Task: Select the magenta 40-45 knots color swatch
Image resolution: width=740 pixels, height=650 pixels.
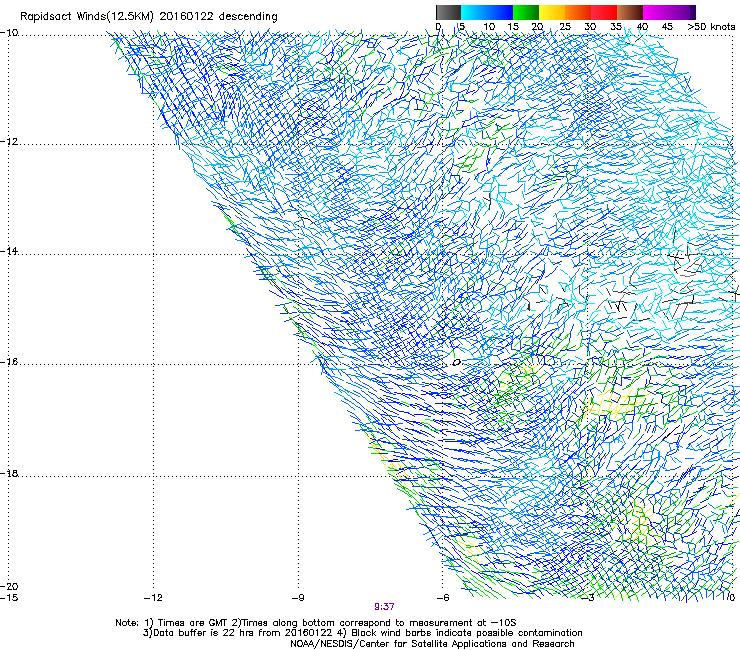Action: pos(656,12)
